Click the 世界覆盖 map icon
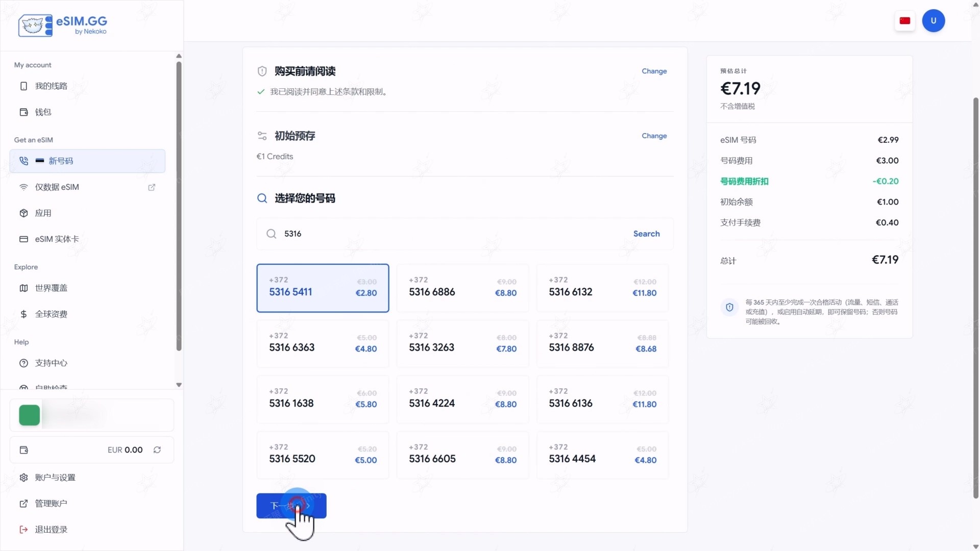The width and height of the screenshot is (980, 551). coord(23,288)
